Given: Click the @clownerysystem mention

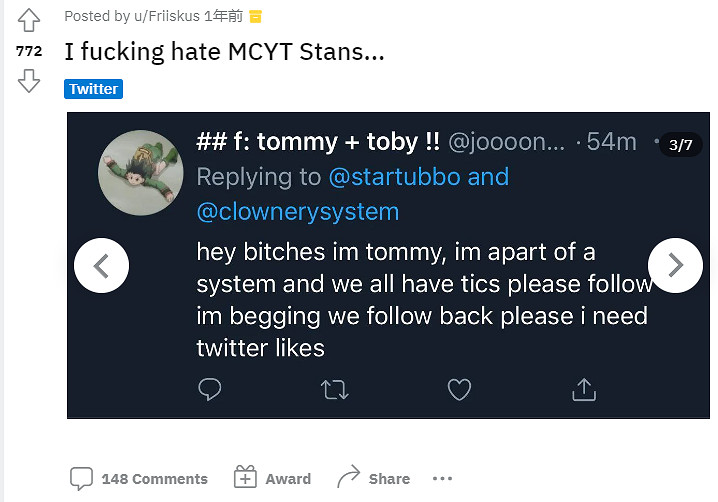Looking at the screenshot, I should click(x=297, y=211).
